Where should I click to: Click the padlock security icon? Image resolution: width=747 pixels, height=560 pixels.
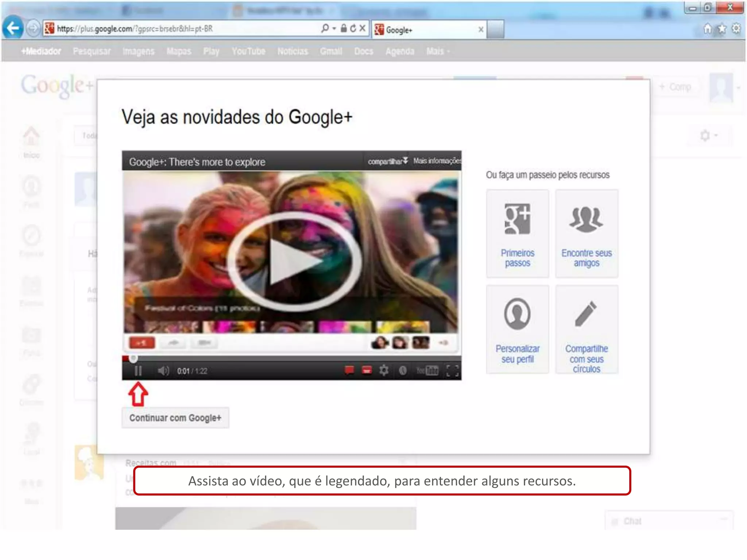(x=344, y=28)
